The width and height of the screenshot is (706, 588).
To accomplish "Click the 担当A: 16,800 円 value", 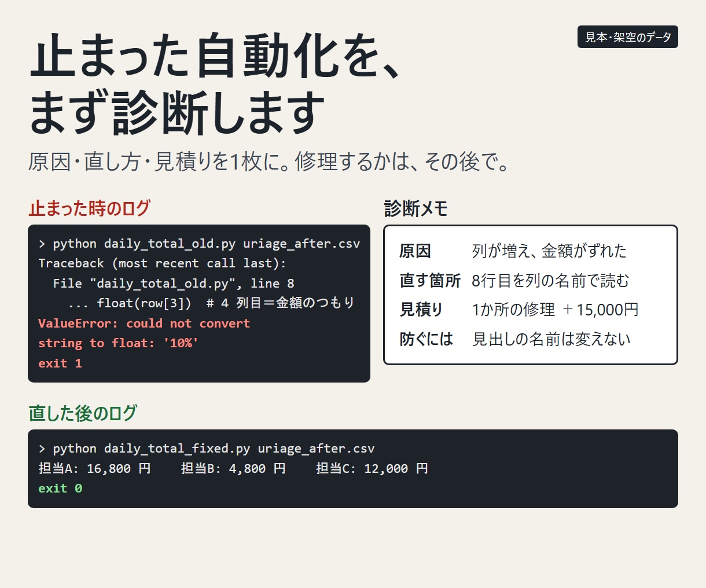I will pyautogui.click(x=94, y=468).
